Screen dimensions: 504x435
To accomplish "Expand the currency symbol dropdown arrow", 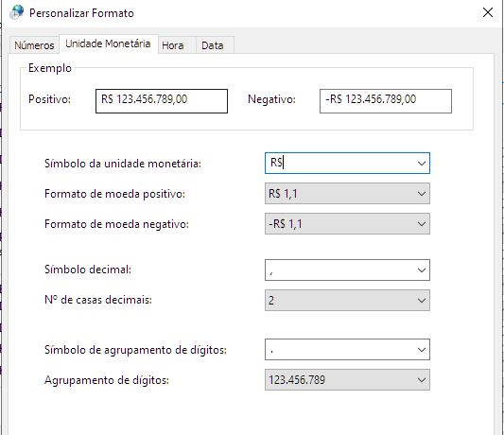I will pos(422,164).
